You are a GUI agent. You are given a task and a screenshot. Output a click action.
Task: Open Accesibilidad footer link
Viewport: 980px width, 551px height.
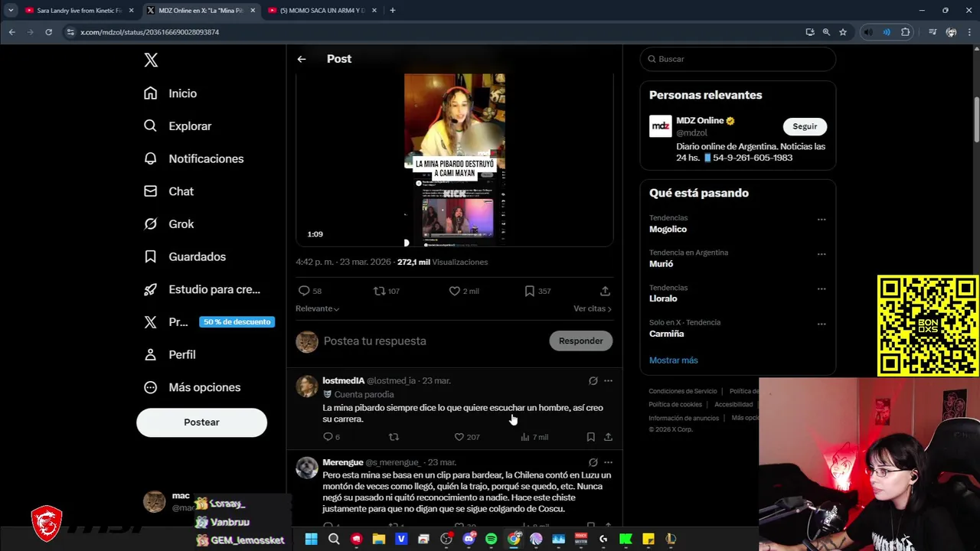(733, 405)
